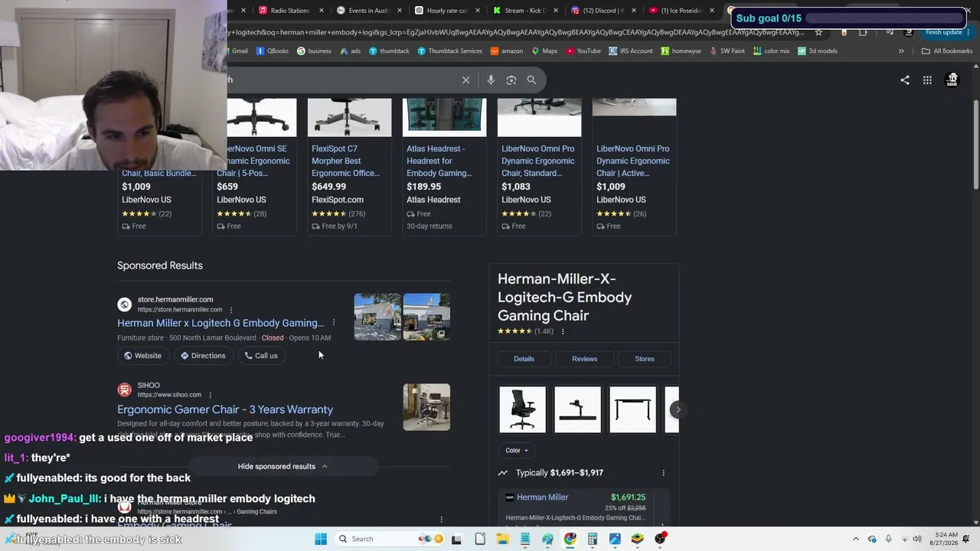Open Chrome from the taskbar
The height and width of the screenshot is (551, 980).
pyautogui.click(x=570, y=539)
